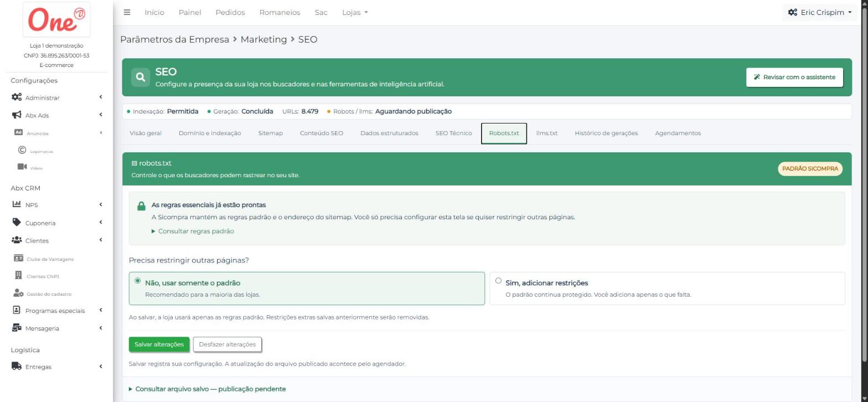Click the Administrar gears icon

coord(17,97)
